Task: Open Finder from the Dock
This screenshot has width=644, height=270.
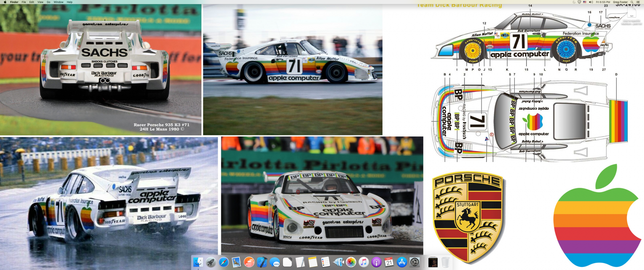Action: tap(198, 262)
